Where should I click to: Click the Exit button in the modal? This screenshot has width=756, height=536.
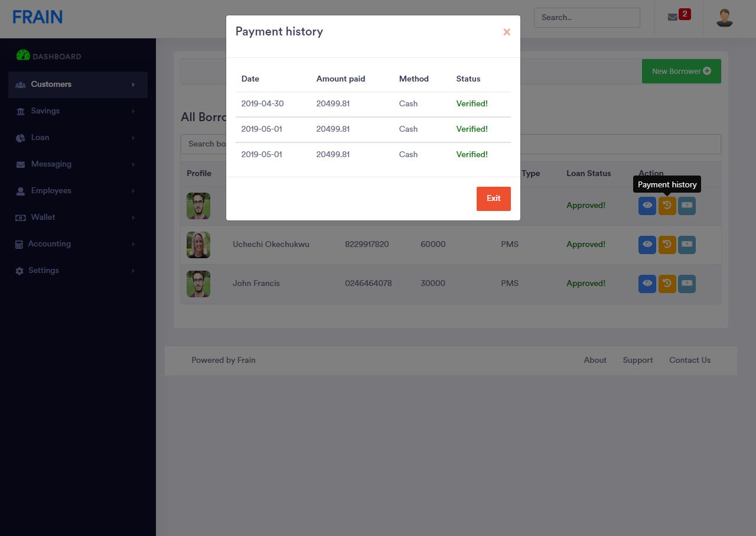[x=493, y=199]
